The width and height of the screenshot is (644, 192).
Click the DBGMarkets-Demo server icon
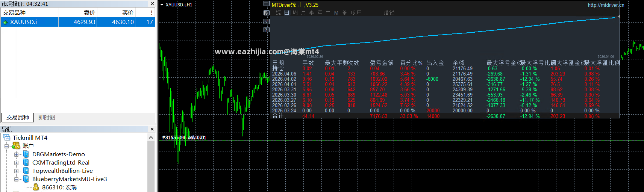coord(26,154)
